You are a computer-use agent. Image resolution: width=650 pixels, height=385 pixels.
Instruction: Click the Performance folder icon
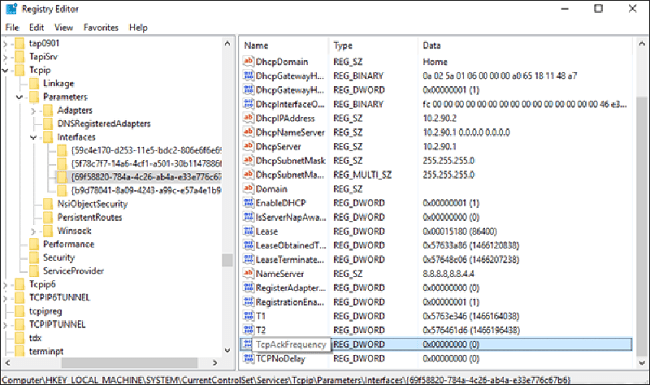click(x=34, y=244)
